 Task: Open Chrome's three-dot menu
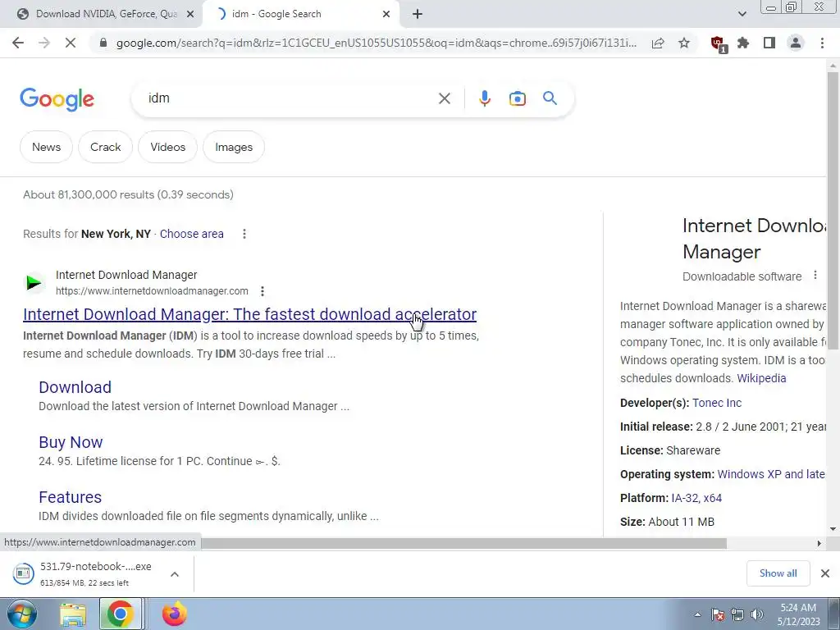(x=822, y=43)
